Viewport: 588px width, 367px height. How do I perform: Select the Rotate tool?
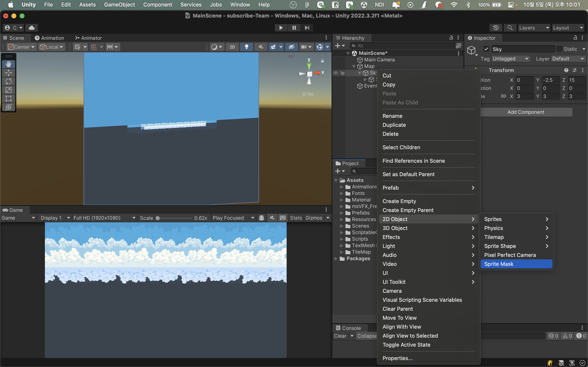coord(9,81)
